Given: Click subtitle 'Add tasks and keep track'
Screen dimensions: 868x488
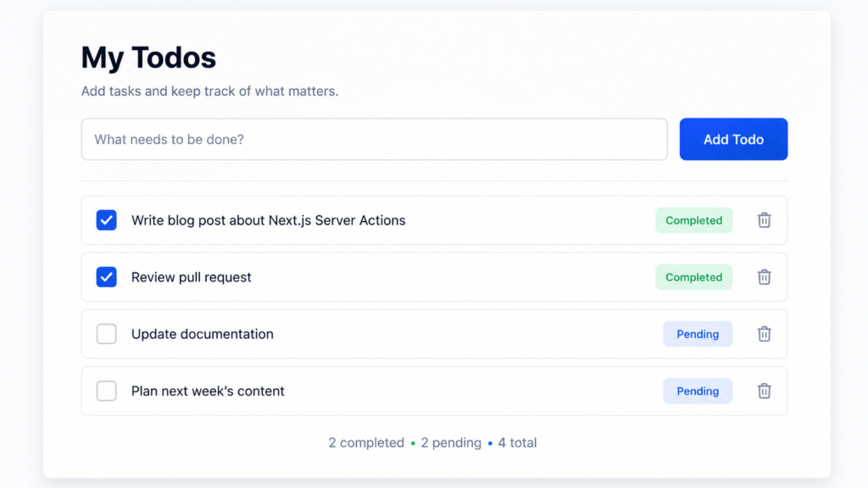Looking at the screenshot, I should (209, 91).
